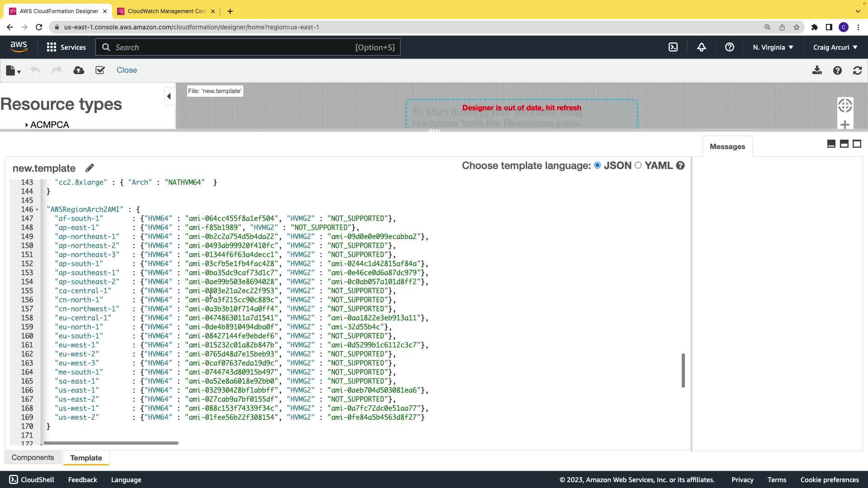The width and height of the screenshot is (868, 488).
Task: Click the Fit to window target icon
Action: point(845,106)
